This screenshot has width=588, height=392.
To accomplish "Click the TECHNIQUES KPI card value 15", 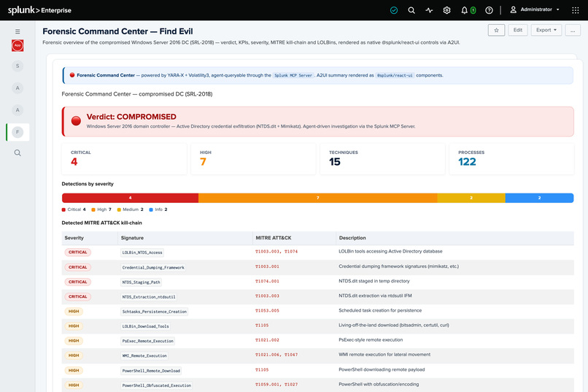I will [x=335, y=161].
